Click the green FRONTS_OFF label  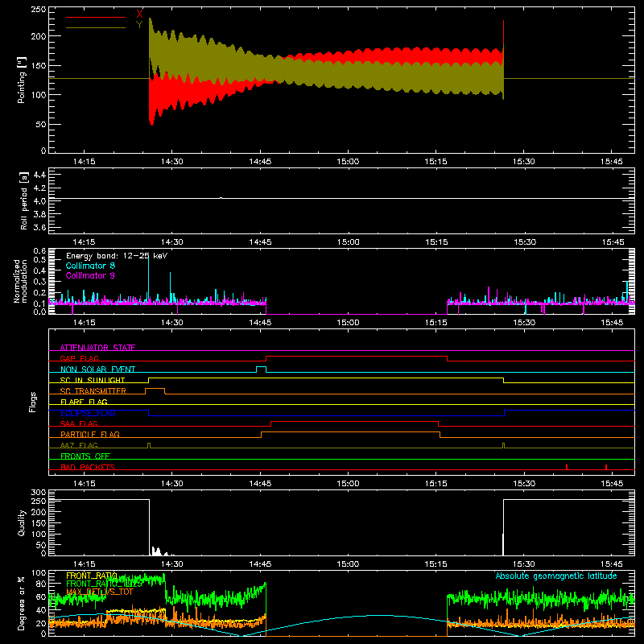(85, 456)
